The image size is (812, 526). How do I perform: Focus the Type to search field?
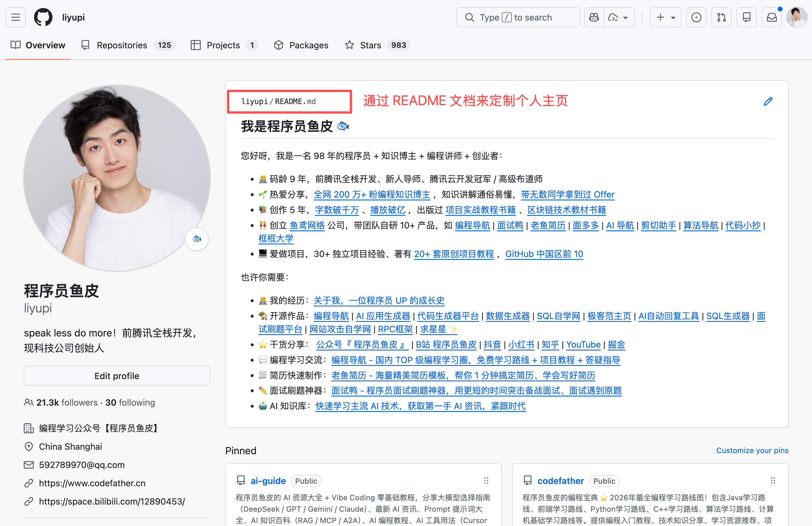518,17
